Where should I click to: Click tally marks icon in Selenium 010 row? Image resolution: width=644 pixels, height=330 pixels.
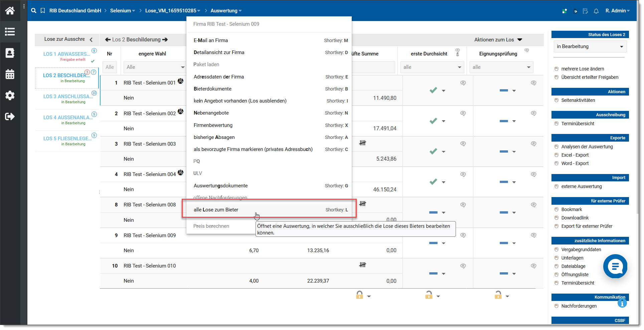[x=362, y=265]
